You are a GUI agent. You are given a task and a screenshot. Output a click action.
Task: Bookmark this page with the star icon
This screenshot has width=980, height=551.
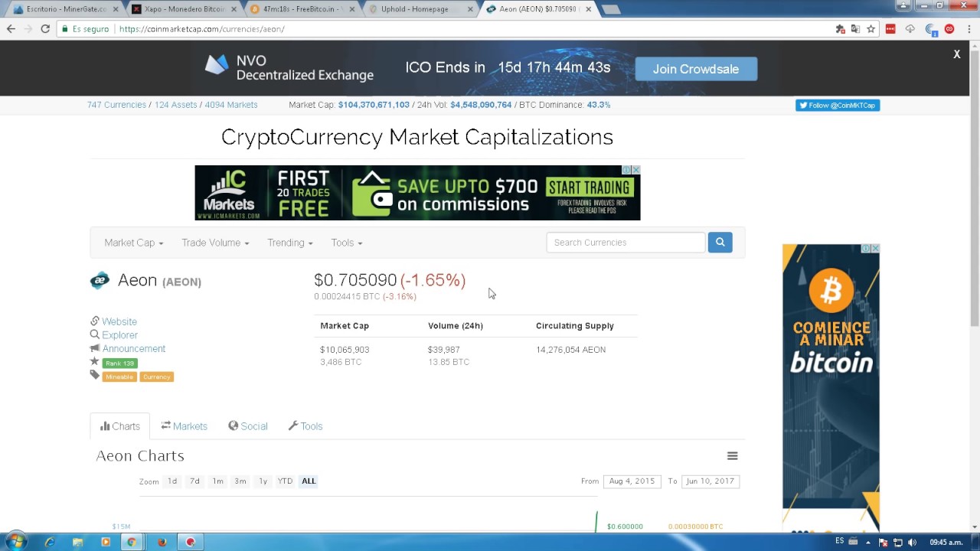coord(871,29)
